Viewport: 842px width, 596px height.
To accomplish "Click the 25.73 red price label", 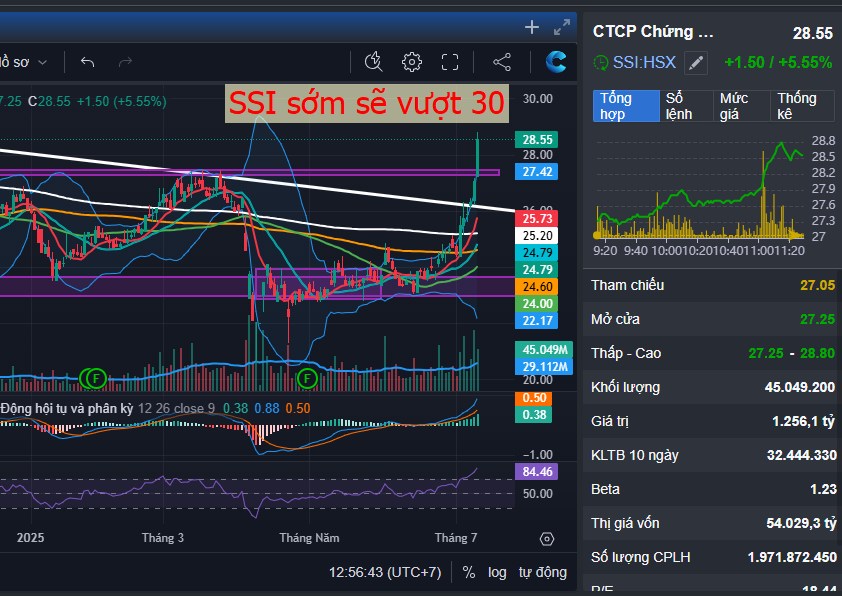I will (537, 219).
